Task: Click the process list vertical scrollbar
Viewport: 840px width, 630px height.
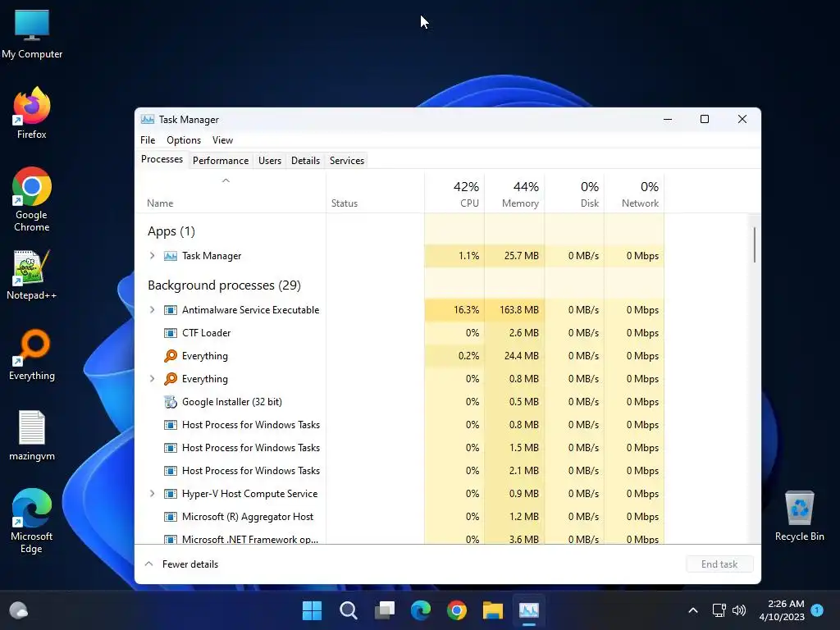Action: click(755, 244)
